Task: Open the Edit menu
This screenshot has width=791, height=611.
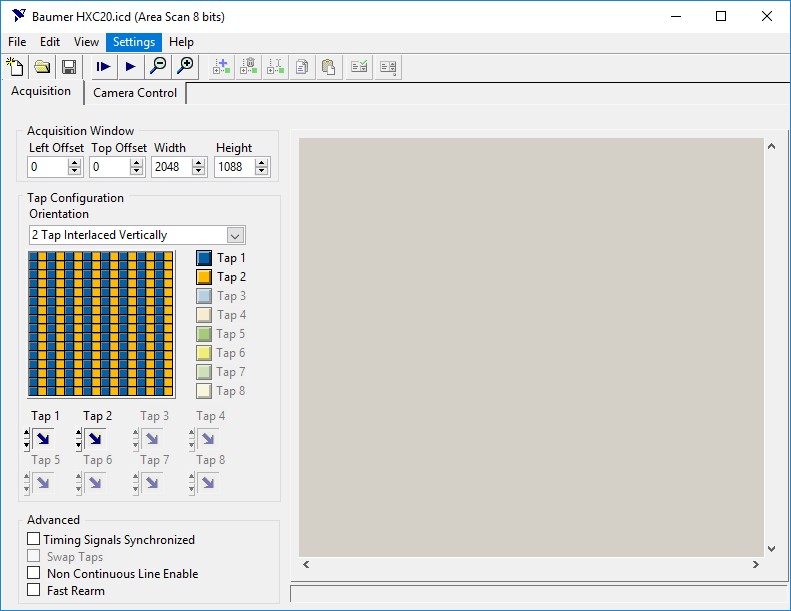Action: pyautogui.click(x=50, y=42)
